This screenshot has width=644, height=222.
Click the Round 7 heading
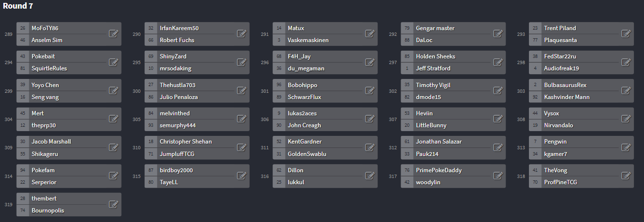(18, 6)
